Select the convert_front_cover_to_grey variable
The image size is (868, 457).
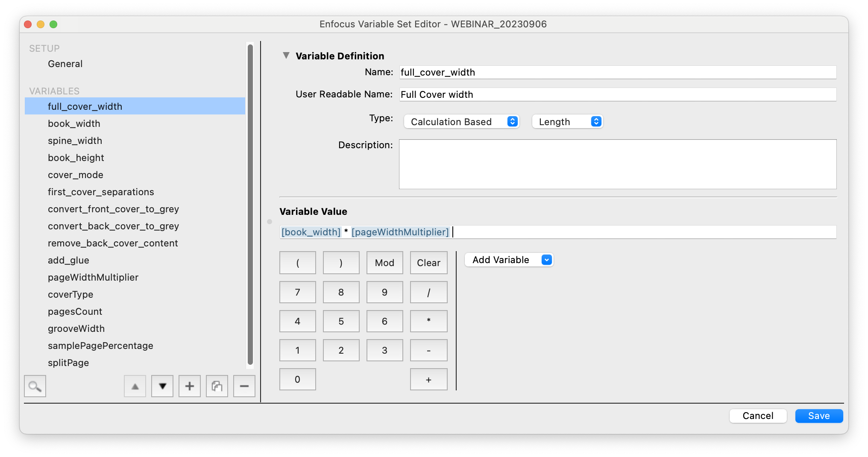(135, 209)
